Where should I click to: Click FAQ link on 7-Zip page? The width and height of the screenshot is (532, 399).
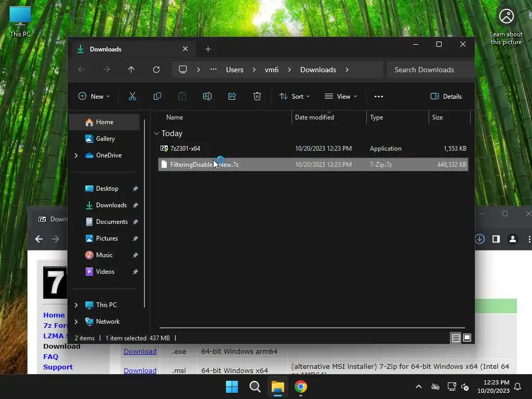coord(50,356)
